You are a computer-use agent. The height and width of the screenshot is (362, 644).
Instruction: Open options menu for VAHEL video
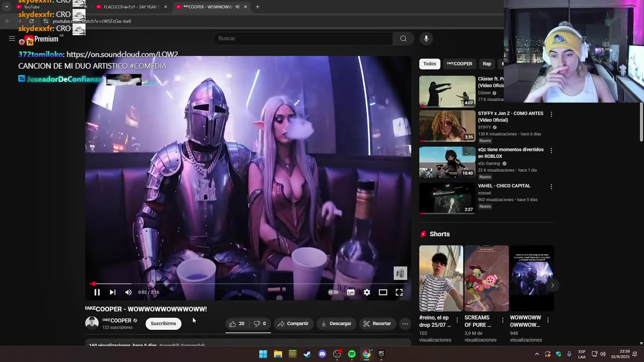[551, 187]
